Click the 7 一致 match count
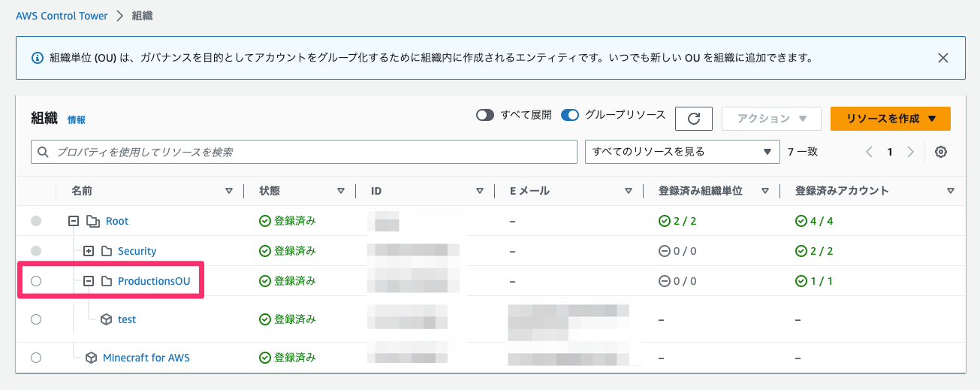 pos(803,152)
